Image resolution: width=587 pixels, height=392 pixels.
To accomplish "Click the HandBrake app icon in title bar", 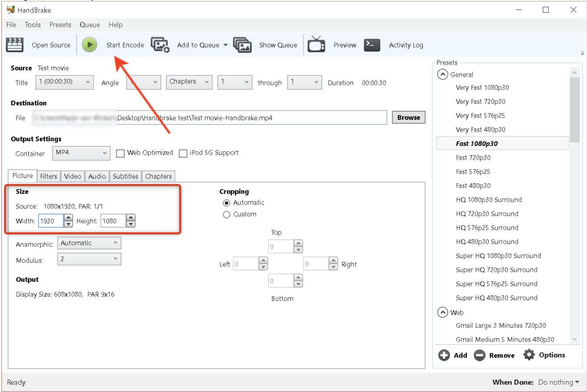I will tap(11, 10).
